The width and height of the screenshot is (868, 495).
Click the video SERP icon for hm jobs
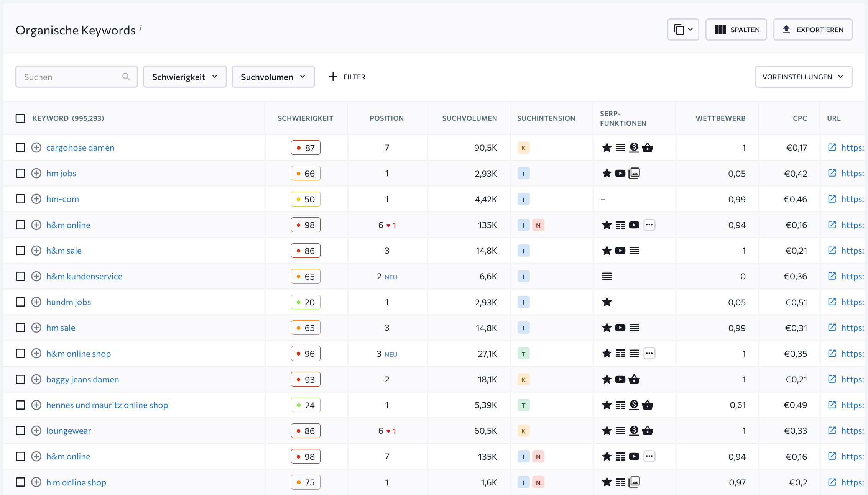[620, 173]
